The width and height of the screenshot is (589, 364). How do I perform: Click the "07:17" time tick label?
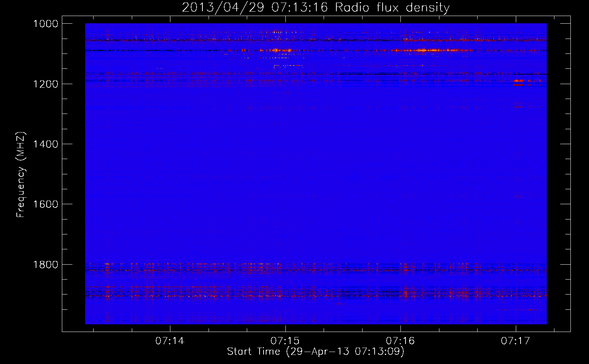pyautogui.click(x=515, y=341)
